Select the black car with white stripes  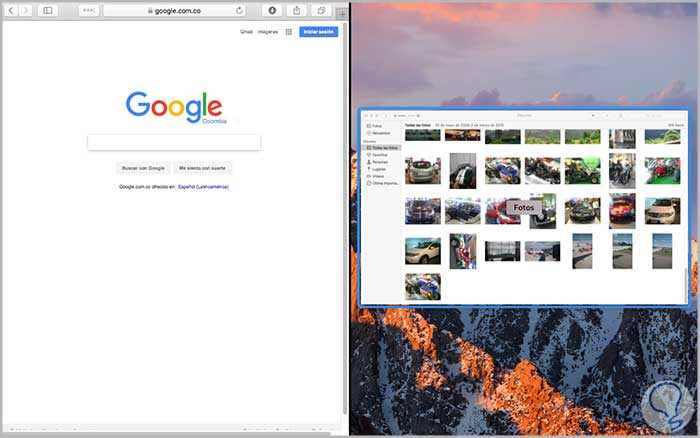click(462, 171)
